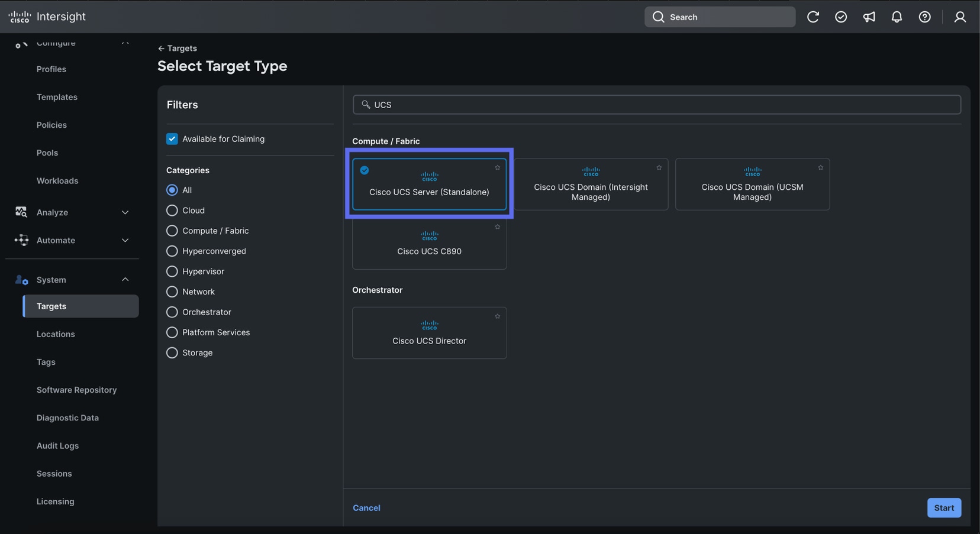This screenshot has width=980, height=534.
Task: Click the Cancel link
Action: click(366, 507)
